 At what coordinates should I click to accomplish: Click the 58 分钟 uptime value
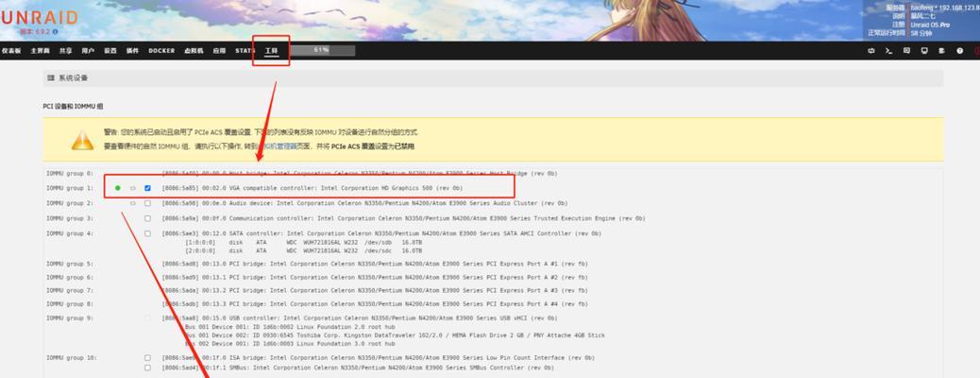pyautogui.click(x=921, y=33)
